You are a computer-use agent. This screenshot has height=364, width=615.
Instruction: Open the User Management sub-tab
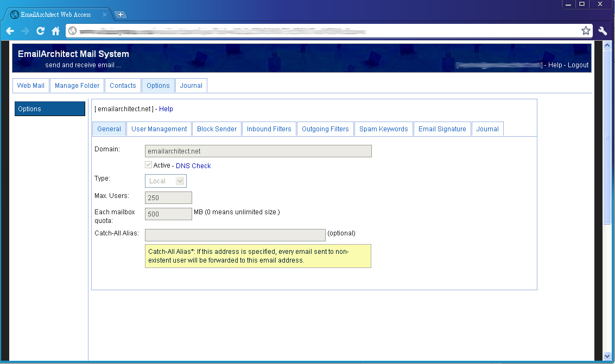pos(159,129)
